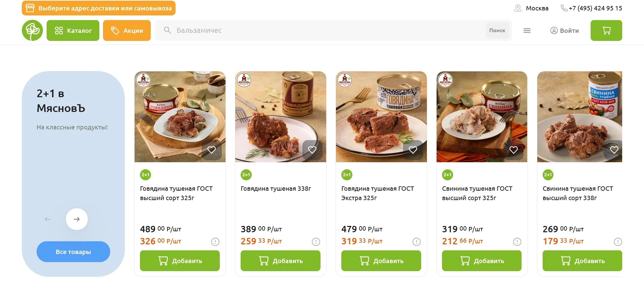The width and height of the screenshot is (644, 306).
Task: Go to the Акции section
Action: [x=127, y=30]
